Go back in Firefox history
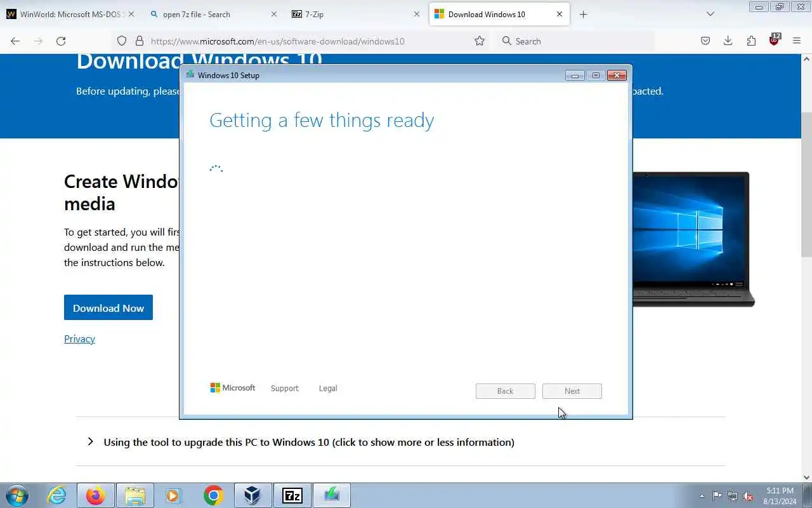This screenshot has width=812, height=508. pos(15,41)
